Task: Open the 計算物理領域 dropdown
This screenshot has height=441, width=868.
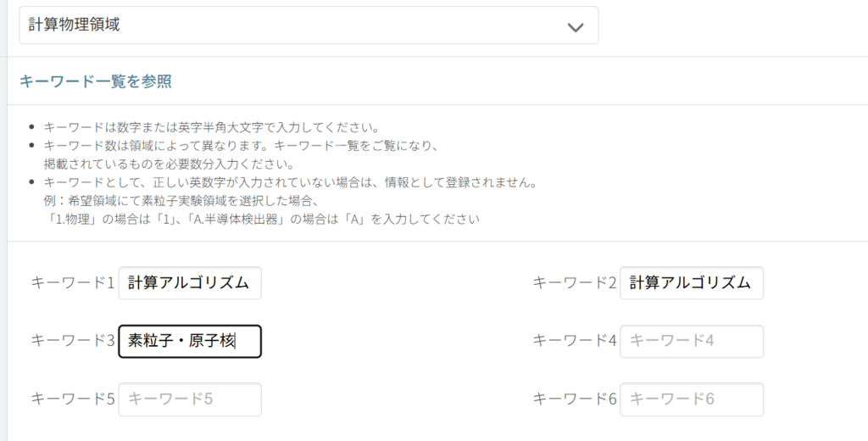Action: (x=309, y=25)
